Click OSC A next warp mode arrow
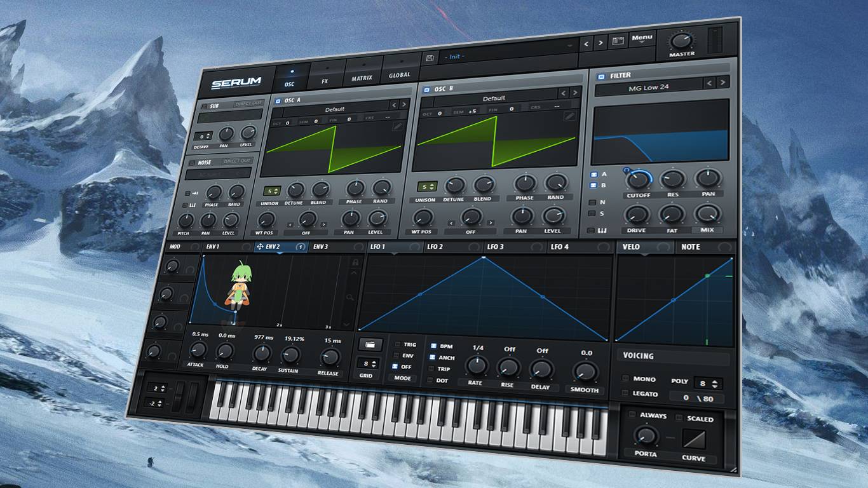The width and height of the screenshot is (868, 488). coord(323,224)
